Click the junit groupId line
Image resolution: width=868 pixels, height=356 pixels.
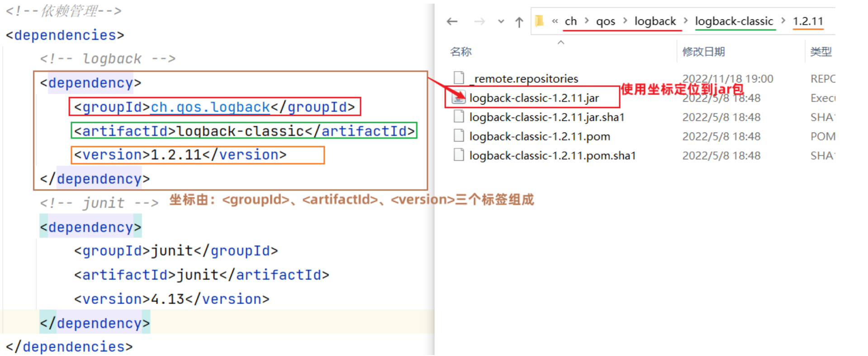pos(176,251)
